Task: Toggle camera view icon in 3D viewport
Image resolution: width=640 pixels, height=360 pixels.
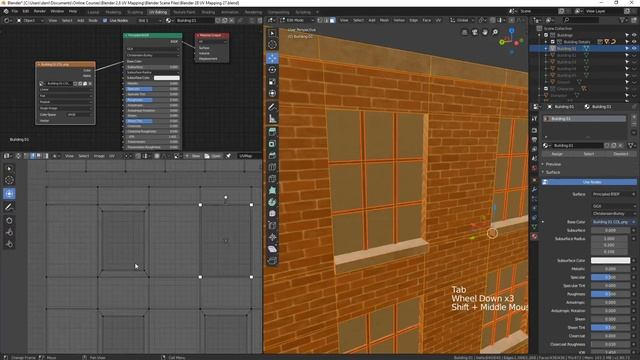Action: [x=475, y=32]
